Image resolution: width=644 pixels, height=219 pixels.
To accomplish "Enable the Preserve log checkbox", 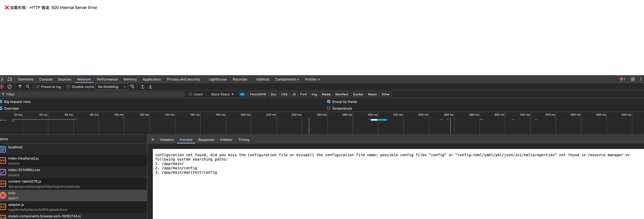I will (x=38, y=87).
